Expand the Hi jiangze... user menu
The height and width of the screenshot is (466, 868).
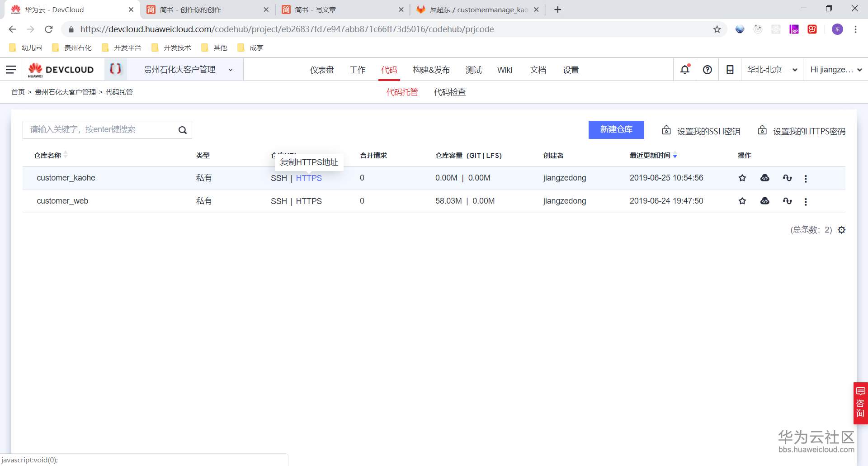836,70
